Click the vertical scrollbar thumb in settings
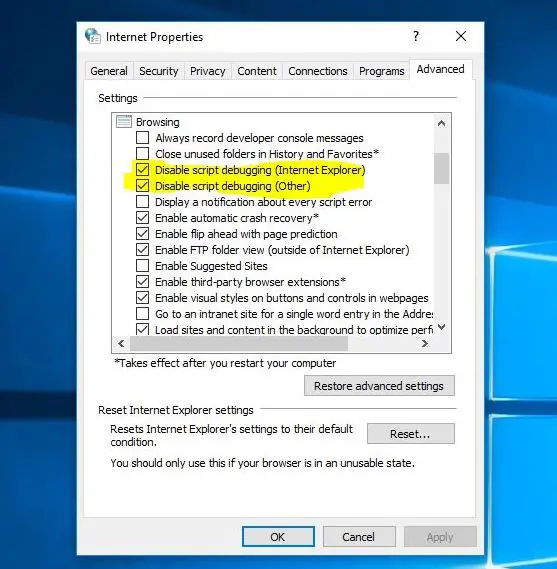The width and height of the screenshot is (557, 569). [x=441, y=168]
